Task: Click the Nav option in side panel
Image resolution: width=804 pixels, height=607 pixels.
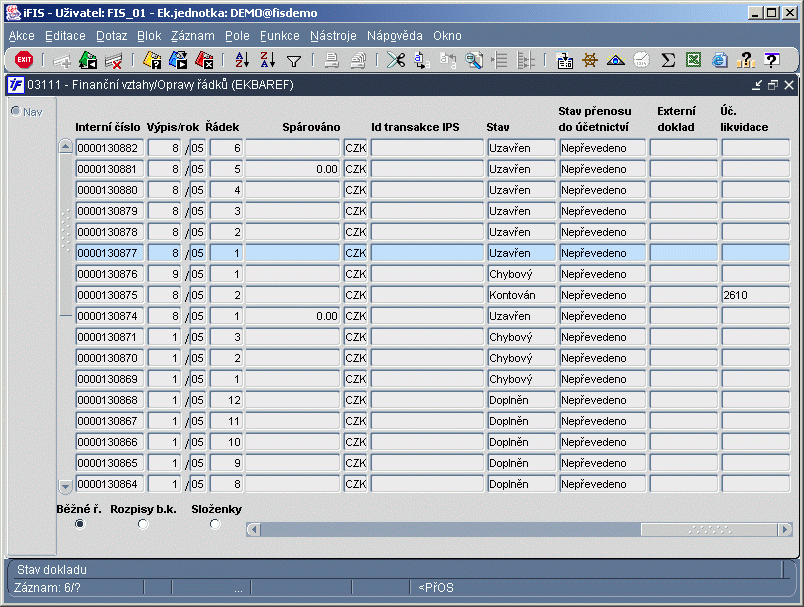Action: [x=27, y=112]
